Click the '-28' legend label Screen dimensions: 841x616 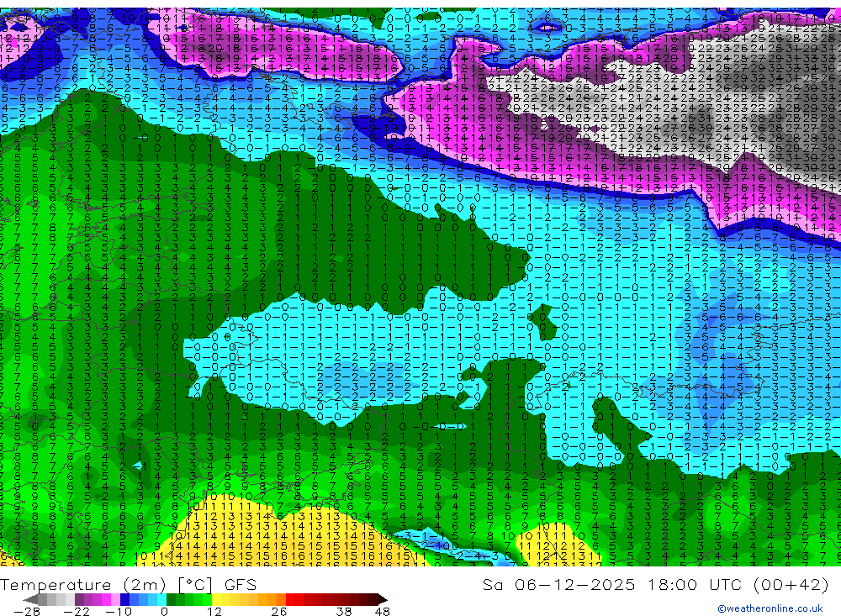(26, 611)
